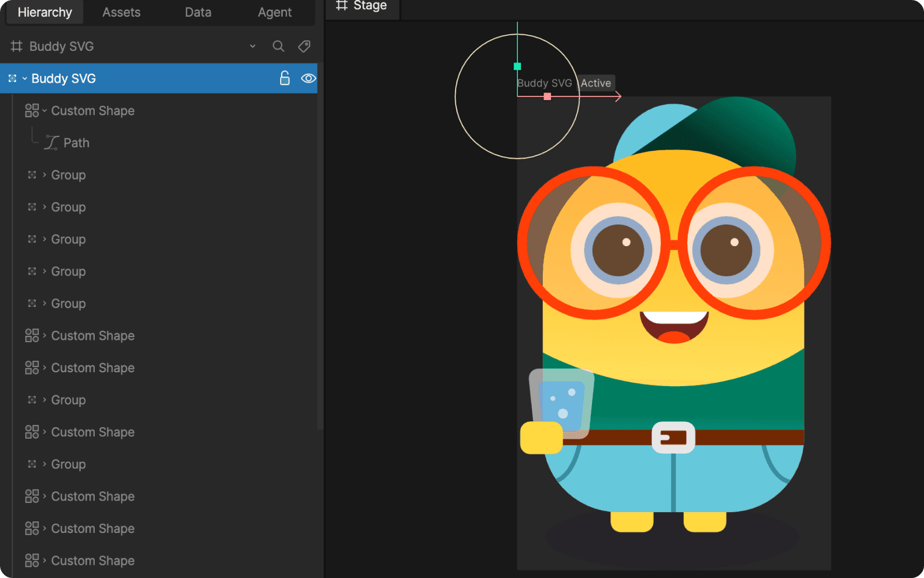This screenshot has height=578, width=924.
Task: Toggle the lock on Buddy SVG row
Action: (285, 78)
